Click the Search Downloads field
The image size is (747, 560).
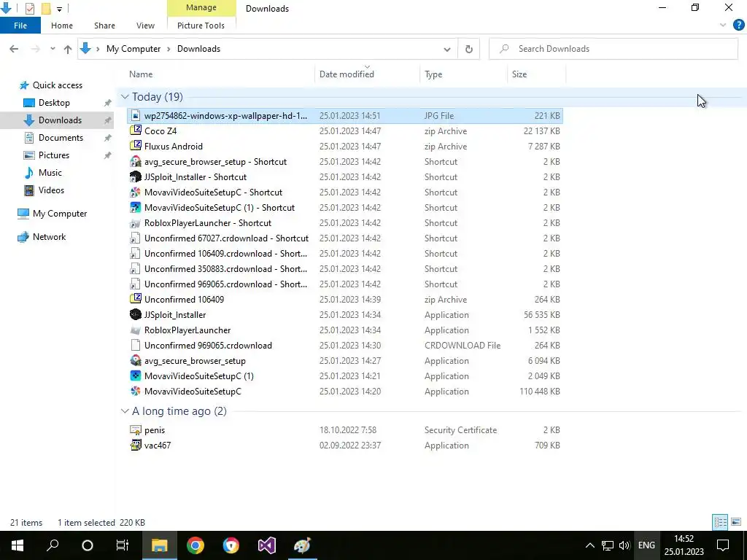[614, 49]
